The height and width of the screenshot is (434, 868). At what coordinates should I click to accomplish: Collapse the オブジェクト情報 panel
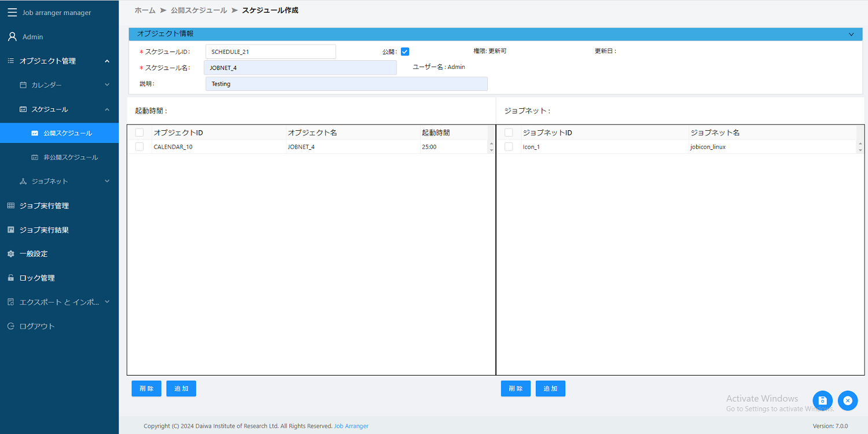[851, 34]
